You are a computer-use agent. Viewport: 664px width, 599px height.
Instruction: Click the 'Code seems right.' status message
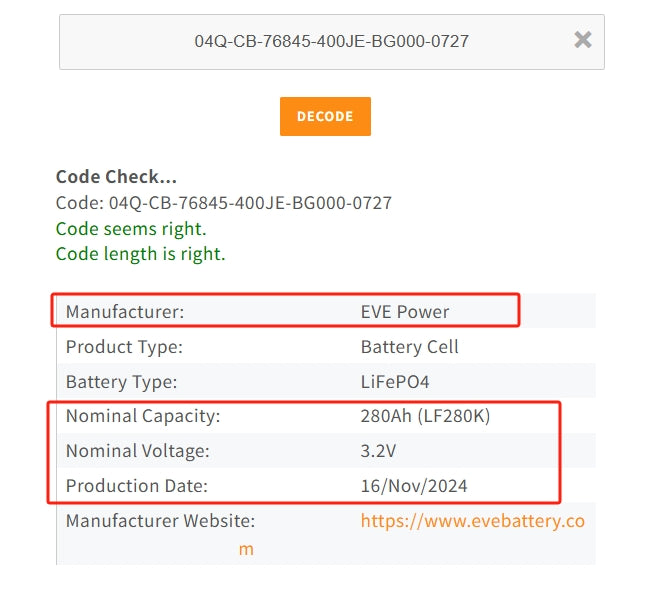pos(131,228)
